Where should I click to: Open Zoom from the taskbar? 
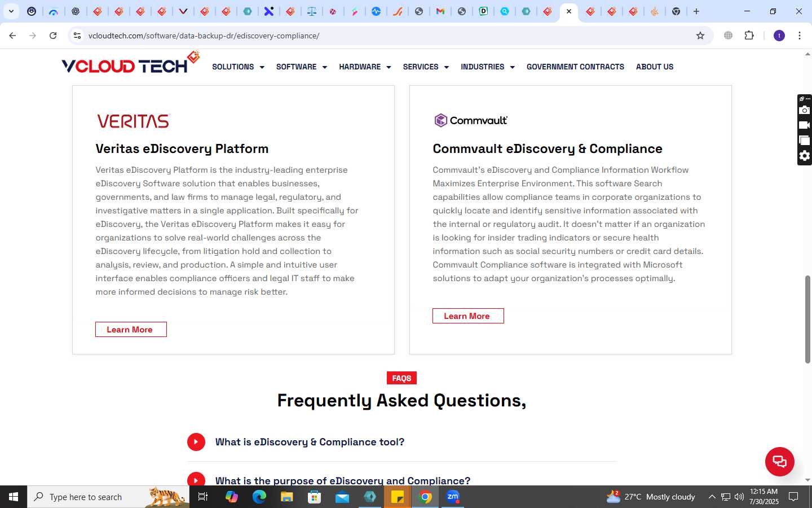point(453,497)
